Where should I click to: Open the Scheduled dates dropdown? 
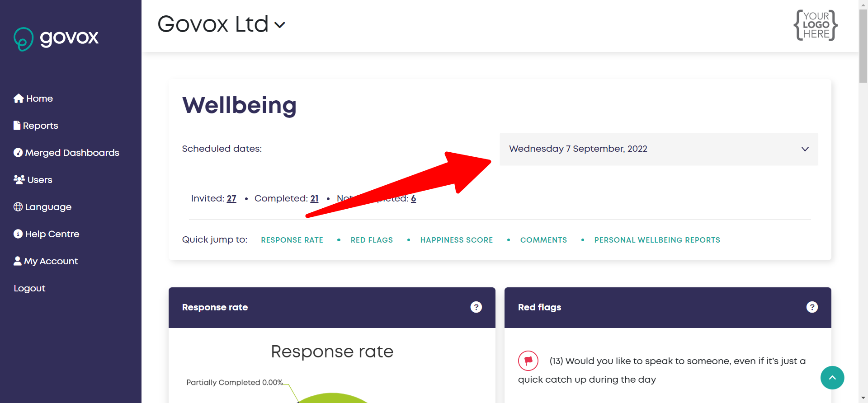click(x=659, y=149)
